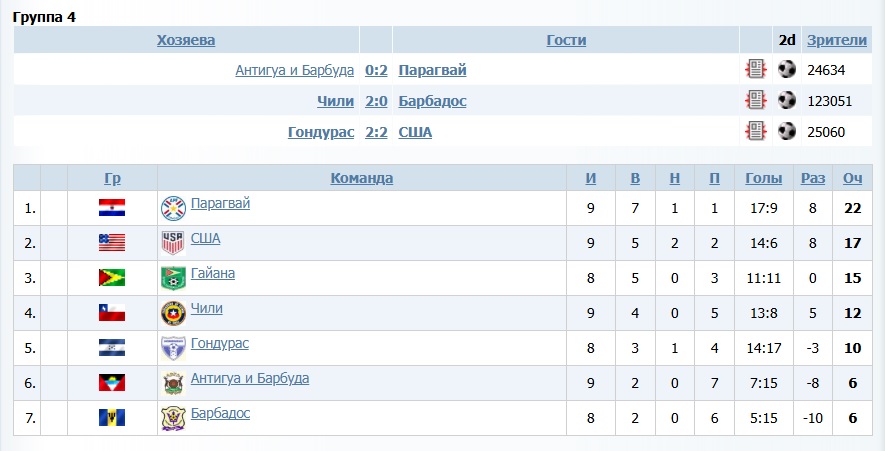885x451 pixels.
Task: Click the Barbados flag icon
Action: [111, 417]
